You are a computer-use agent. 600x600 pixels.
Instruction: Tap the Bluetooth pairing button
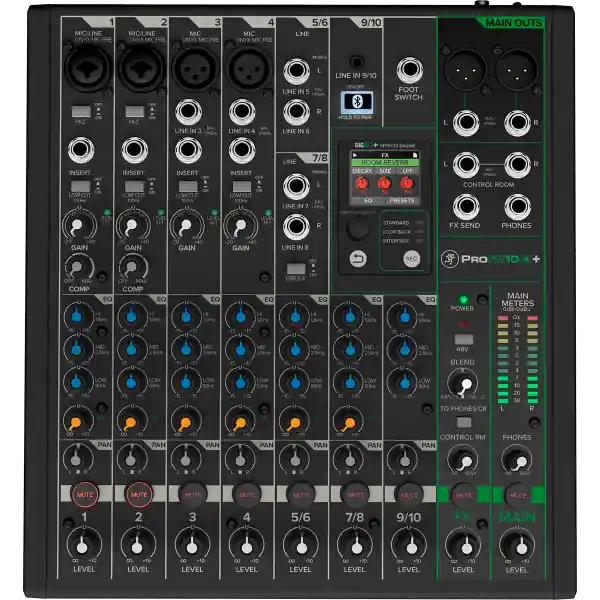357,102
